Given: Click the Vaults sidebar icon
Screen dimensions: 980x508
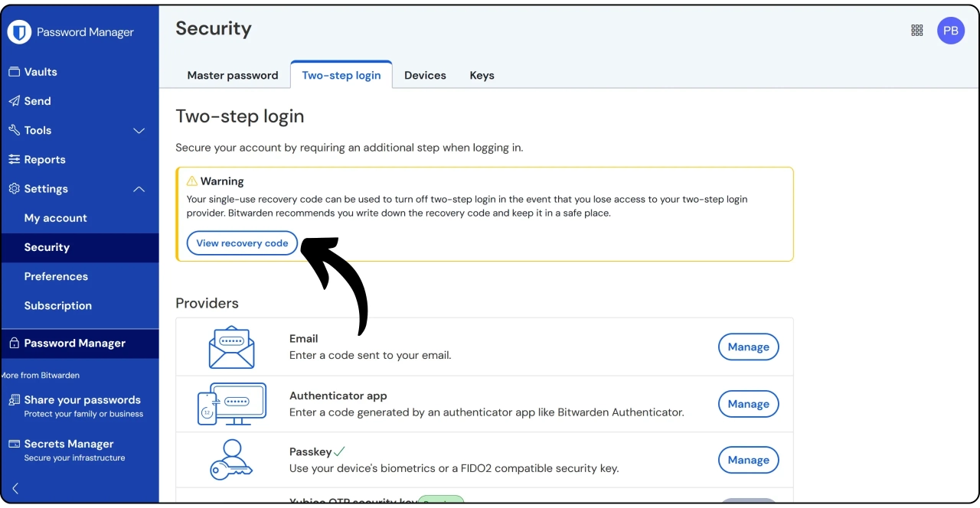Looking at the screenshot, I should (14, 72).
